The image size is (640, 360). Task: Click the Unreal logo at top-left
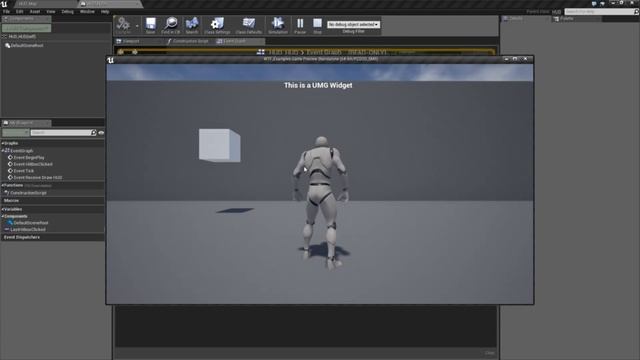4,4
